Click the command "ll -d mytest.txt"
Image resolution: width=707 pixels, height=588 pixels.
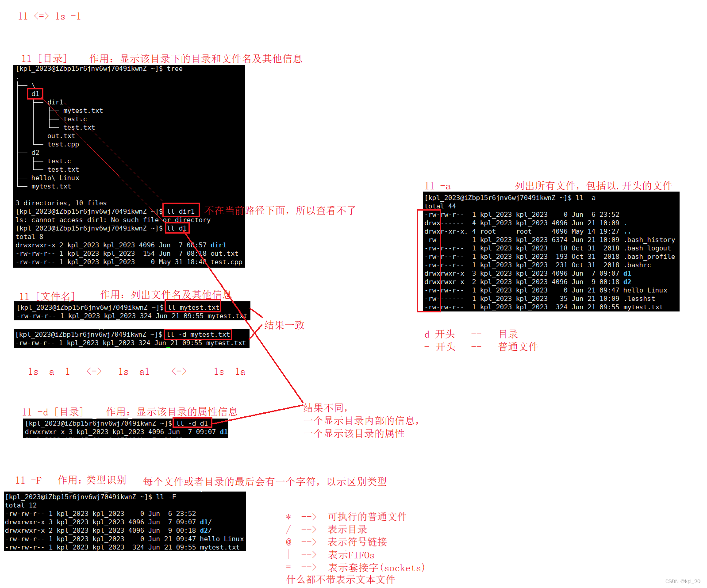click(x=198, y=334)
